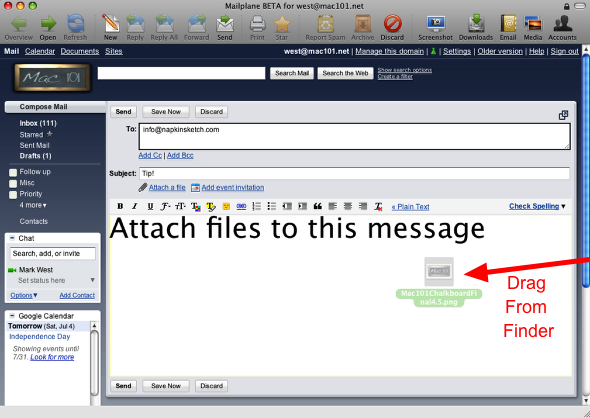Open the Media browser toolbar icon
This screenshot has width=590, height=418.
point(533,24)
